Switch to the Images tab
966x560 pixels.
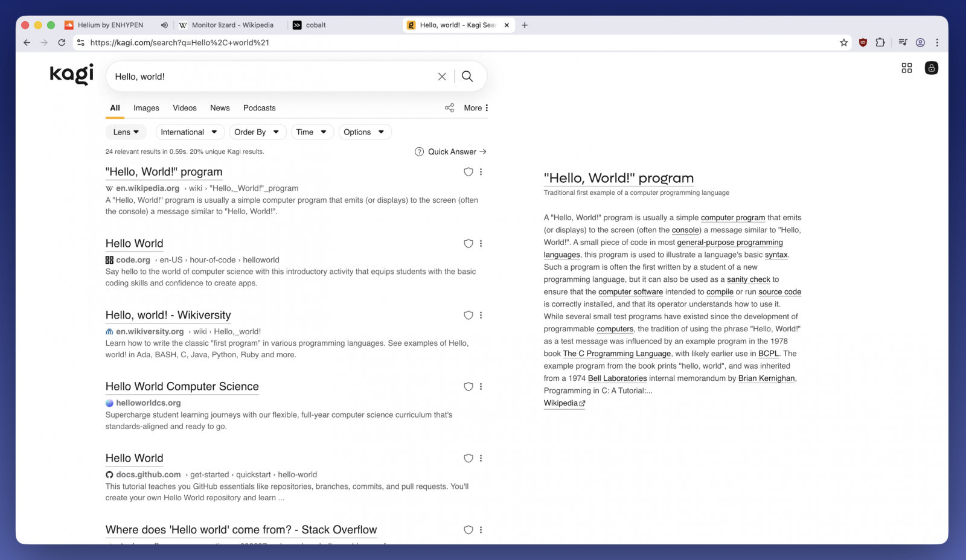coord(146,108)
